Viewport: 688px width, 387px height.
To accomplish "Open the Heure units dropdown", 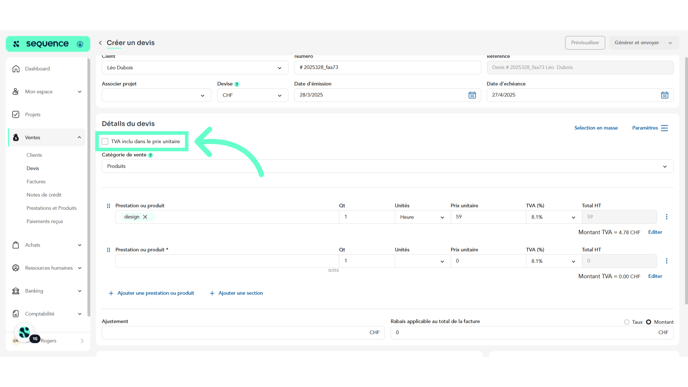I will point(422,217).
